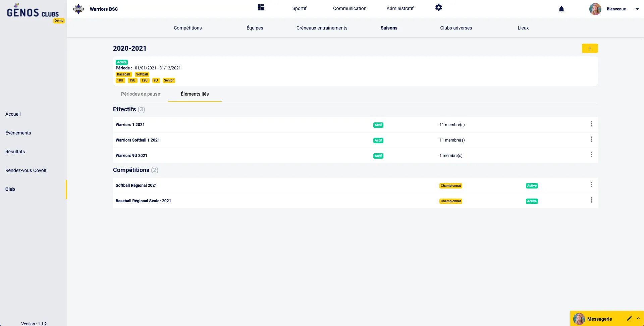
Task: Open Événements in the sidebar
Action: (18, 133)
